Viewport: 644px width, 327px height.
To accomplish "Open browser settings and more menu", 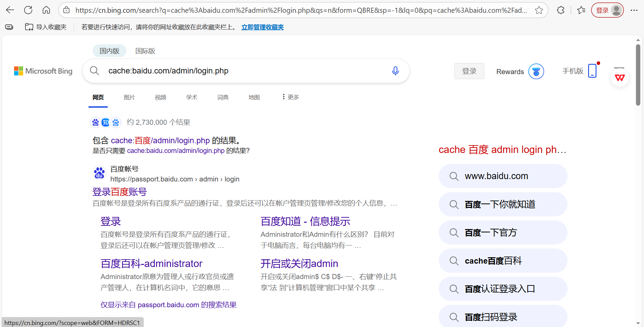I will (x=634, y=10).
